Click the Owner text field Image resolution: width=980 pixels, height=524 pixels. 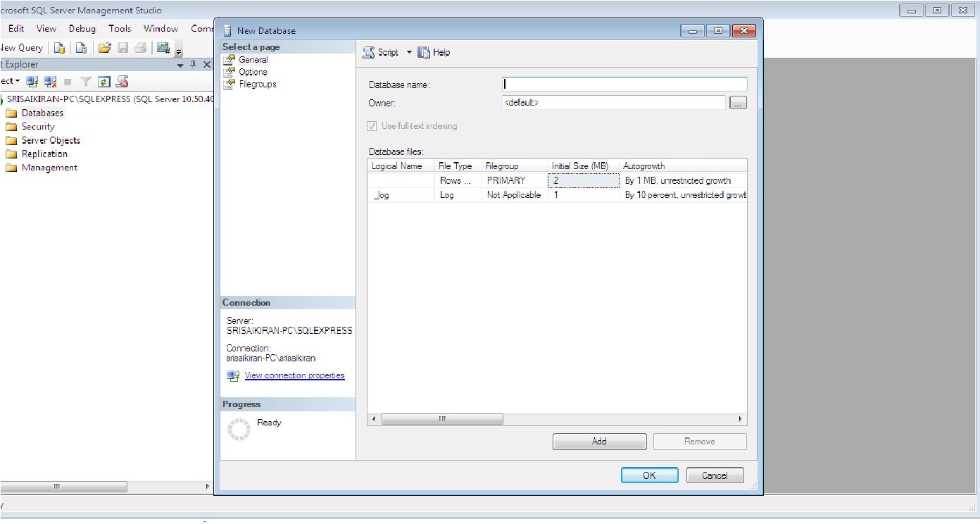tap(613, 103)
